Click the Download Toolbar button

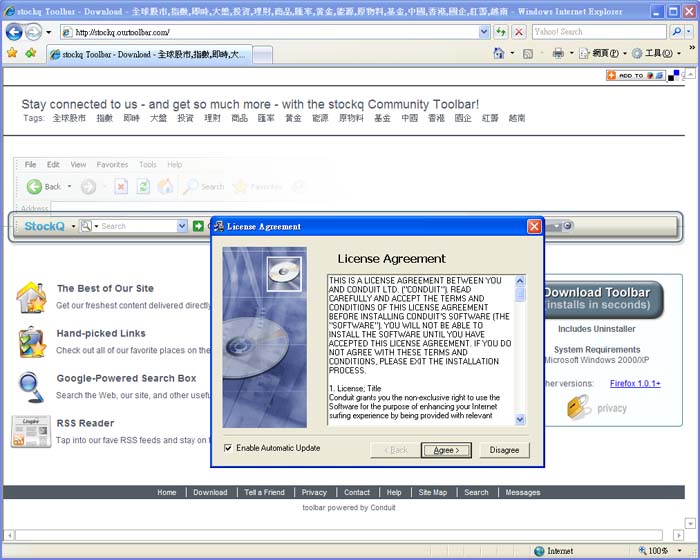[602, 299]
